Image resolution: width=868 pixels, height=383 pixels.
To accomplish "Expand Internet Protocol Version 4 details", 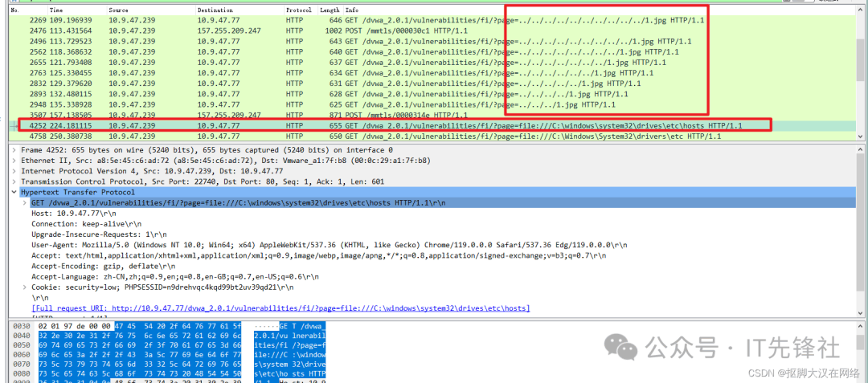I will coord(14,171).
